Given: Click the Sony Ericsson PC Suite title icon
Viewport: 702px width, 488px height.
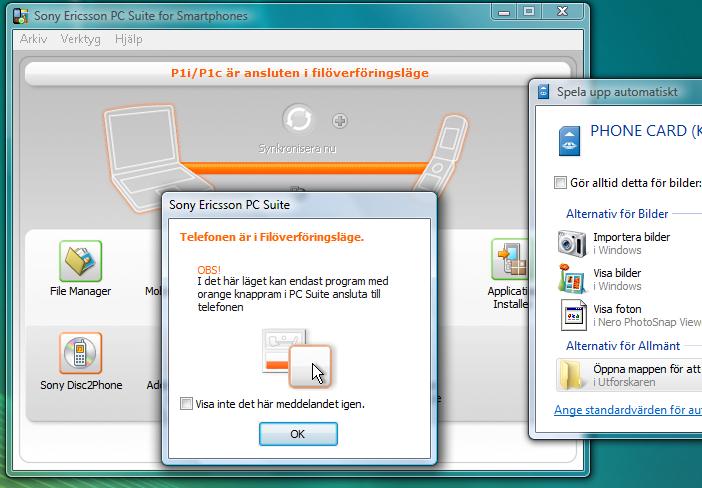Looking at the screenshot, I should pyautogui.click(x=20, y=16).
